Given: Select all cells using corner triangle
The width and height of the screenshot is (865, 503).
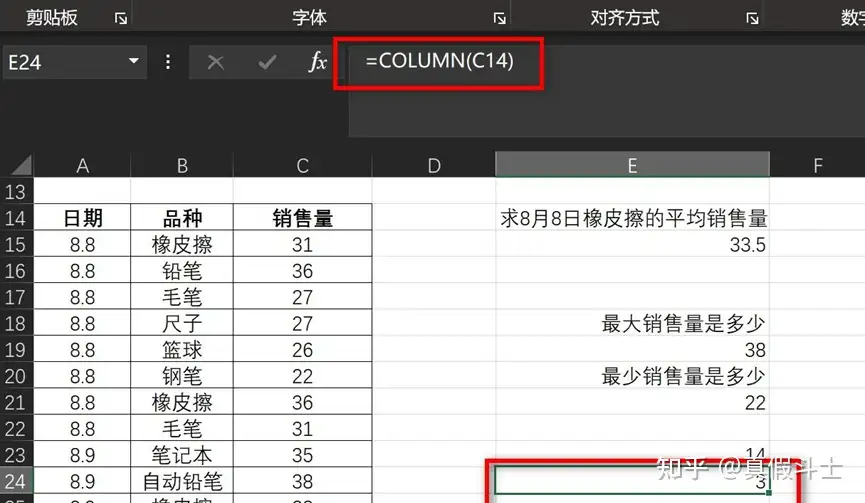Looking at the screenshot, I should pos(19,165).
